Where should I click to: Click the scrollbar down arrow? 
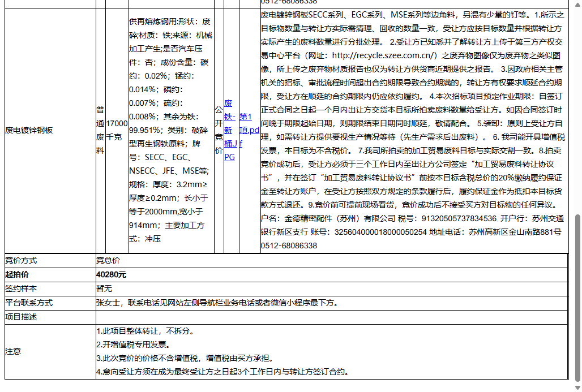(x=577, y=387)
